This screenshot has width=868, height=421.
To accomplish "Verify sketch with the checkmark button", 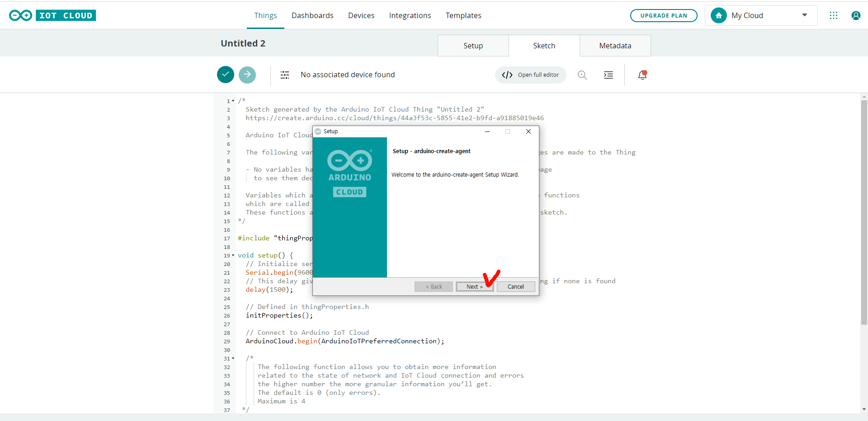I will click(226, 75).
